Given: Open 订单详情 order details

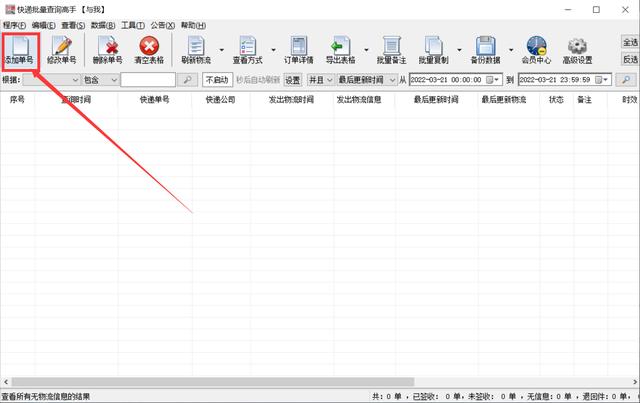Looking at the screenshot, I should point(299,50).
